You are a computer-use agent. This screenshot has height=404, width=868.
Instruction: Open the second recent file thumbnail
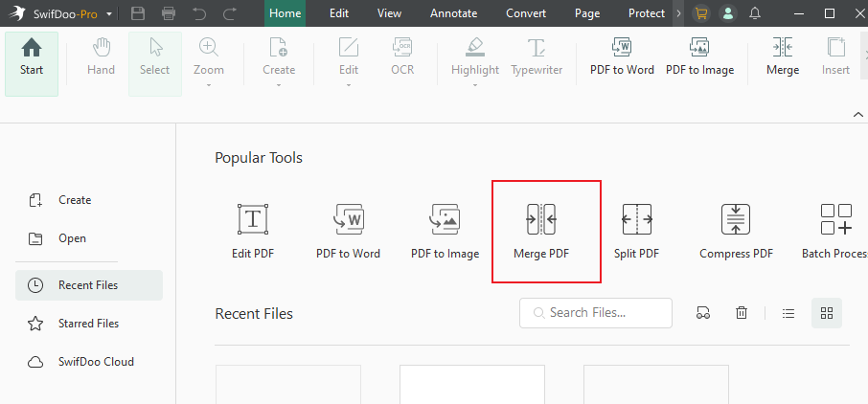472,384
